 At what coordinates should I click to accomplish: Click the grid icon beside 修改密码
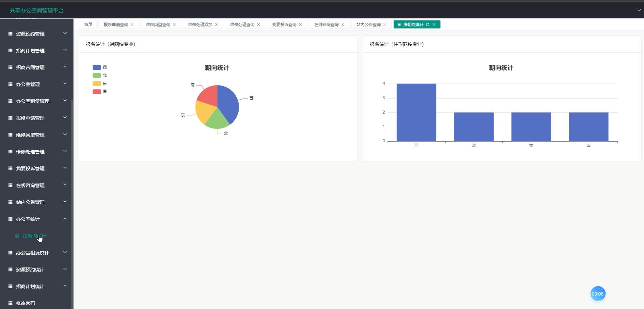pos(10,303)
